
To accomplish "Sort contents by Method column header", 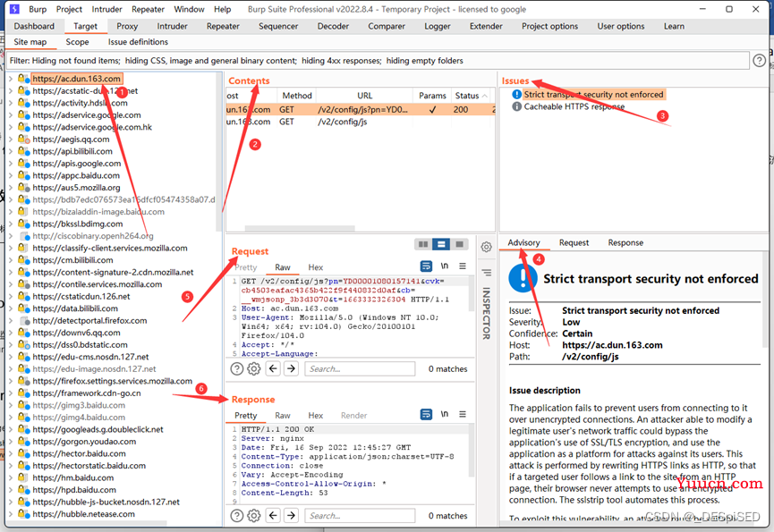I will pos(297,96).
